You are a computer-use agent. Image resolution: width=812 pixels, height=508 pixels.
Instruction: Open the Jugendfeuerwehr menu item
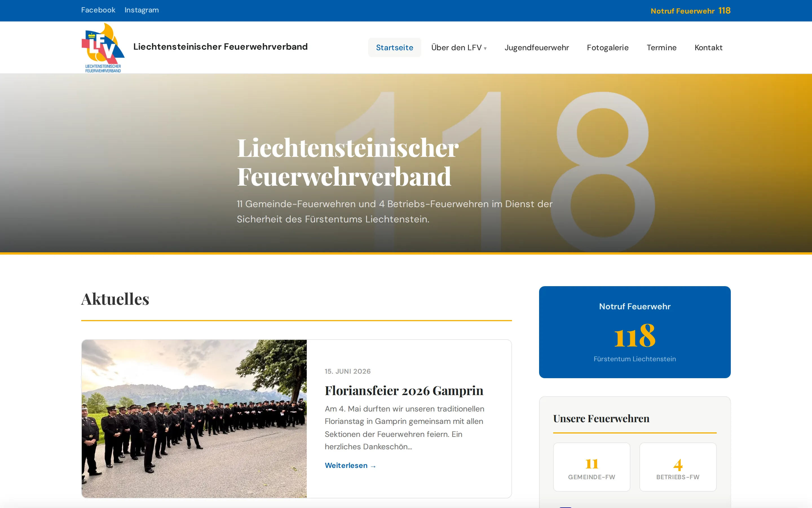tap(537, 47)
